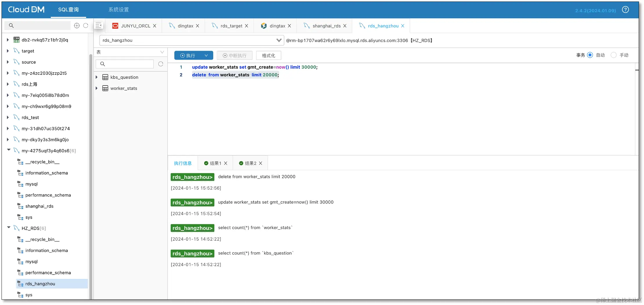Click the Oracle icon on JUNYU_ORCL tab
The height and width of the screenshot is (305, 644).
115,26
